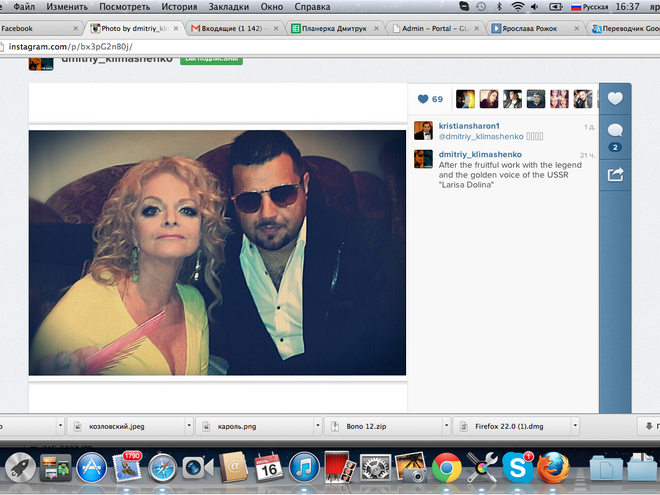Expand options for козловский.jpeg download
This screenshot has height=495, width=660.
(x=187, y=426)
